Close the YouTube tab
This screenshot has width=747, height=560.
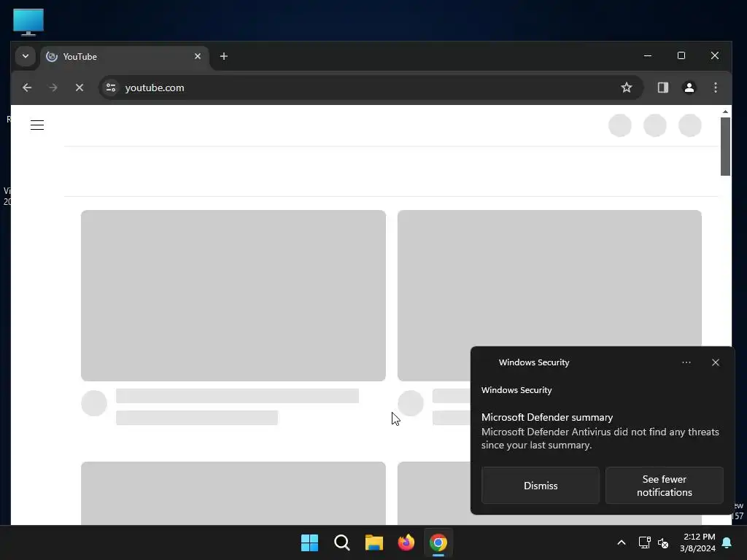click(x=197, y=56)
